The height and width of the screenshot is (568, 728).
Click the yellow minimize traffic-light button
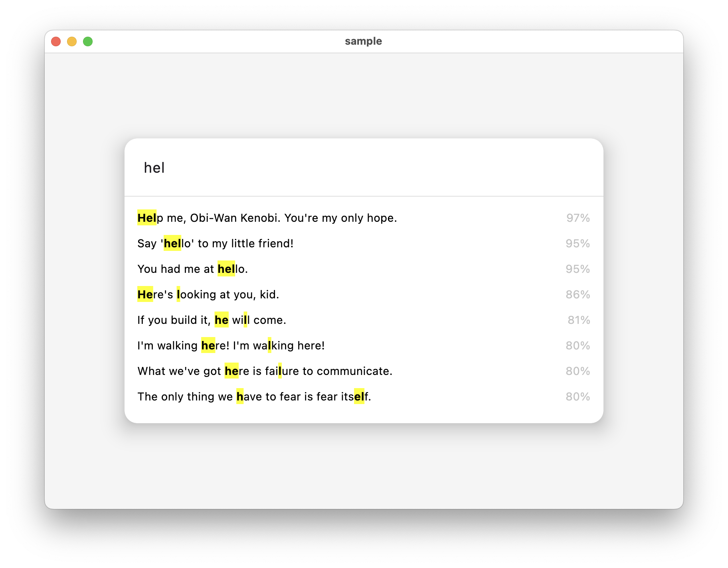click(72, 41)
